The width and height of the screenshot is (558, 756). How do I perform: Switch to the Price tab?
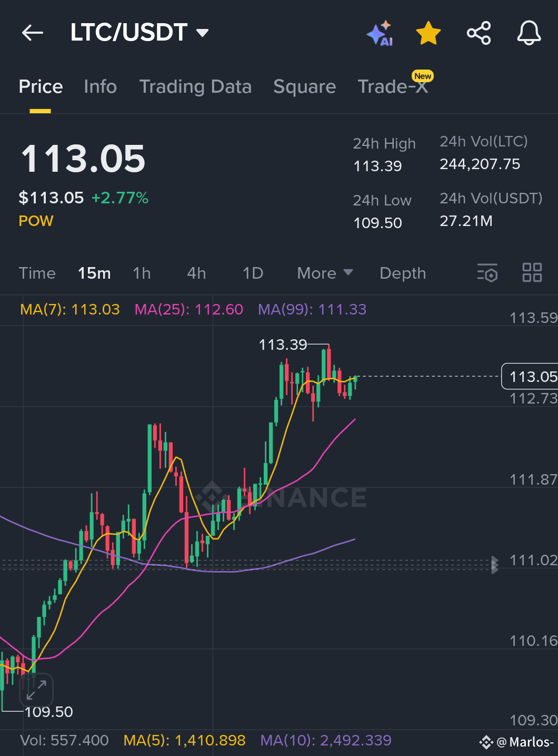coord(41,86)
